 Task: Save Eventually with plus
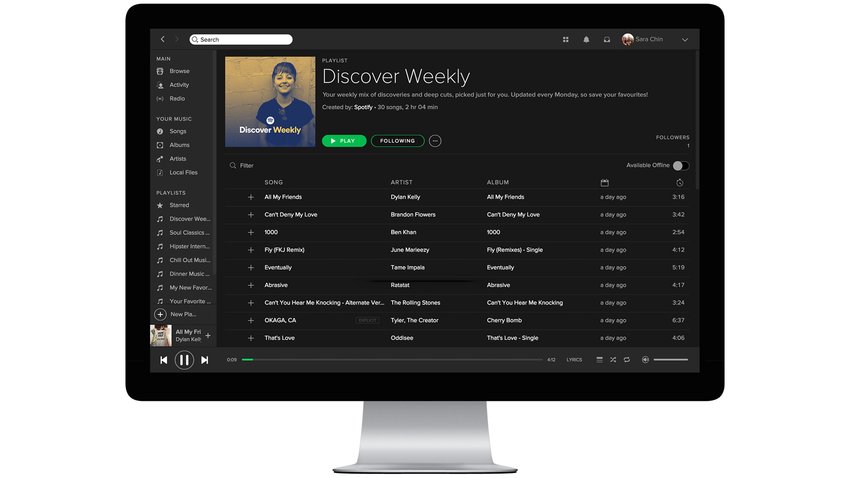[251, 268]
